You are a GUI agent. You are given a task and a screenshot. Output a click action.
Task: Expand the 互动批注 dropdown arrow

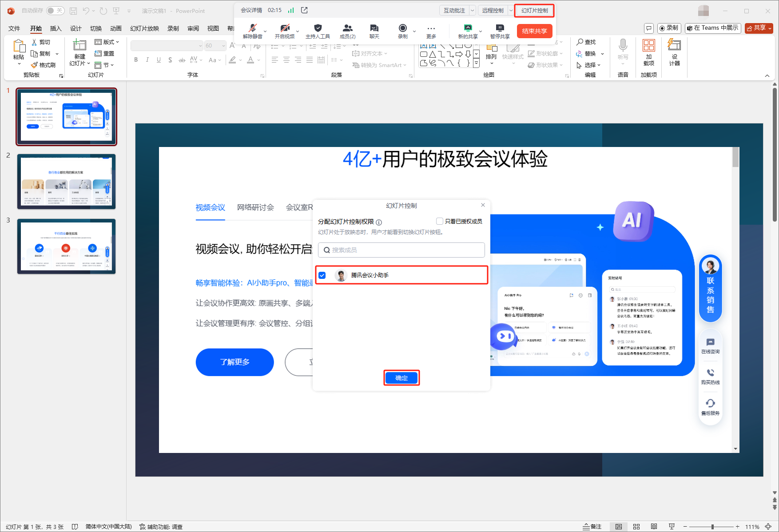[x=473, y=10]
